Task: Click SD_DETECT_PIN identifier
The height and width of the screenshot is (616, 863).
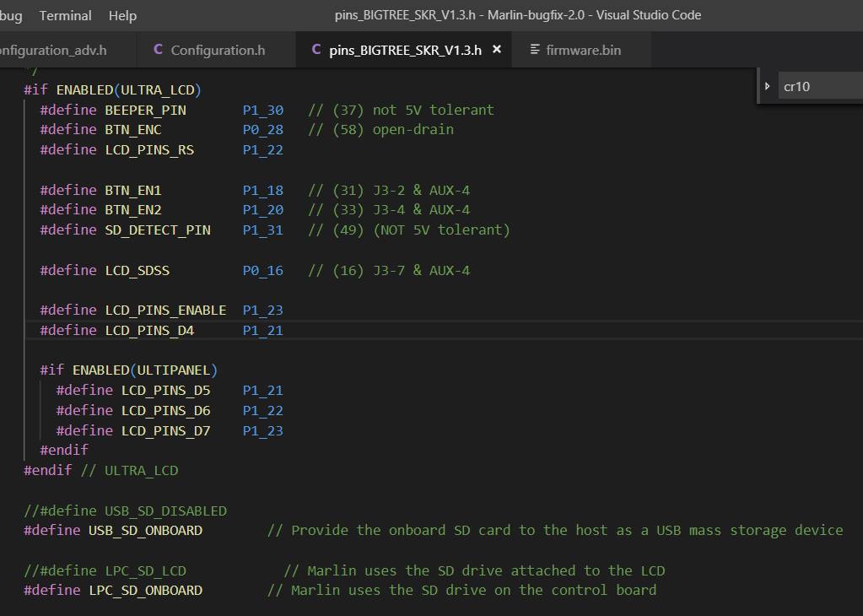Action: (x=158, y=230)
